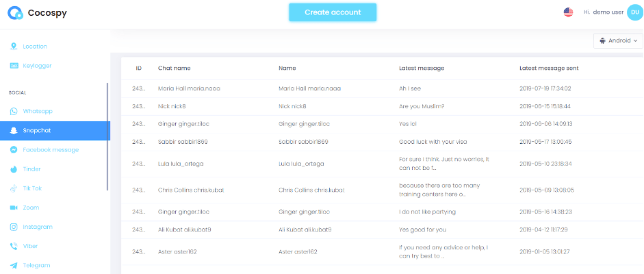Screen dimensions: 644x274
Task: Select chat name Chris Collins chris.kubat
Action: tap(191, 190)
